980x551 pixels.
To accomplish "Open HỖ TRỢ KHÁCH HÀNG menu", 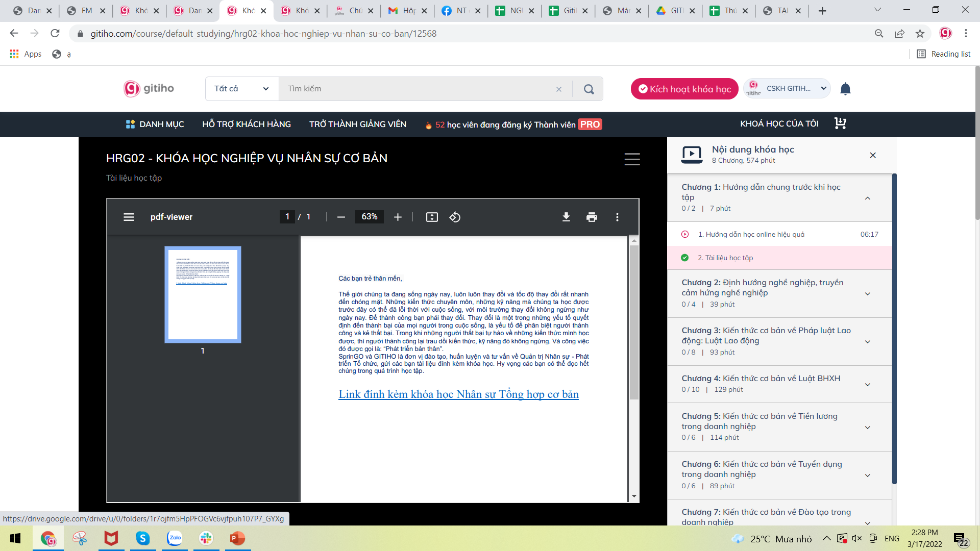I will click(247, 124).
